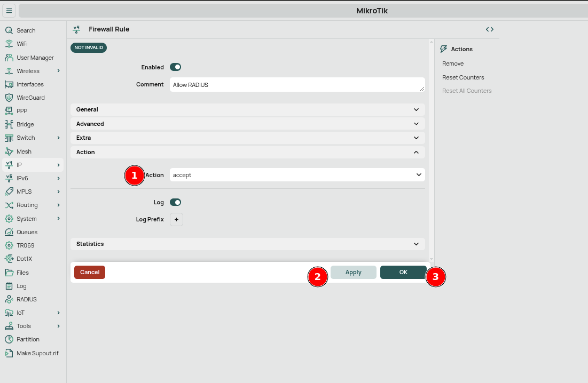The width and height of the screenshot is (588, 383).
Task: Expand the Advanced section
Action: 247,124
